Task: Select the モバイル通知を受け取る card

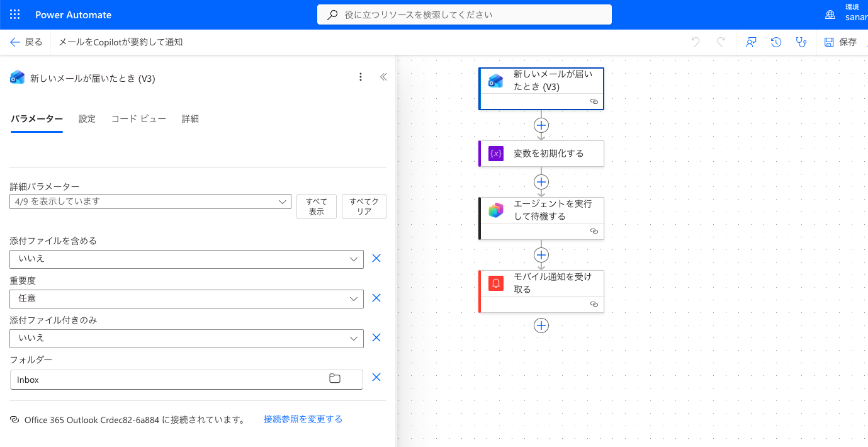Action: (x=541, y=291)
